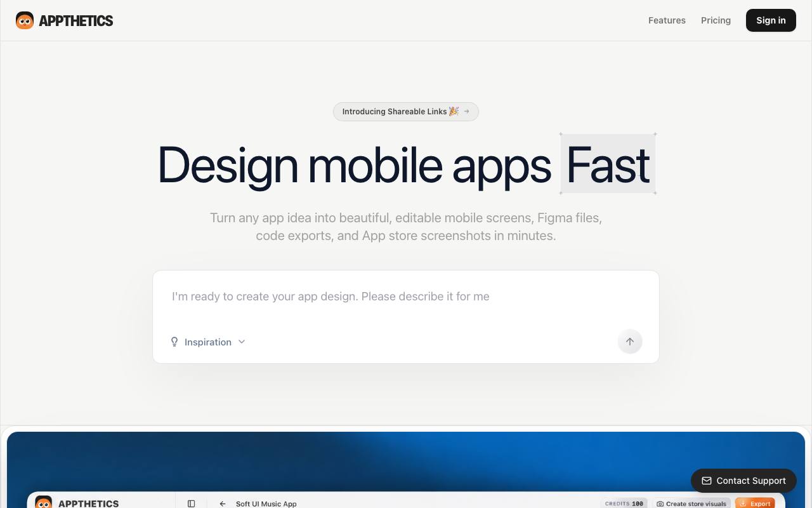Viewport: 812px width, 508px height.
Task: Focus the app design description input
Action: (x=406, y=297)
